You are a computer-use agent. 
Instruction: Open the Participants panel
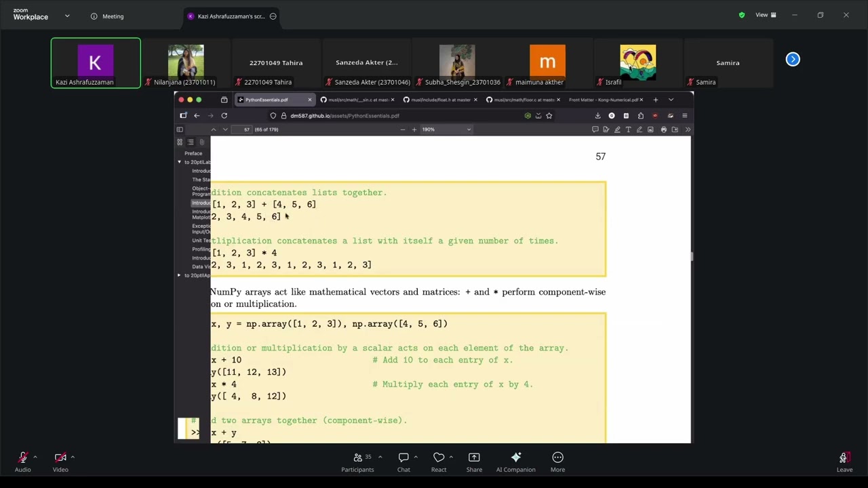[357, 462]
